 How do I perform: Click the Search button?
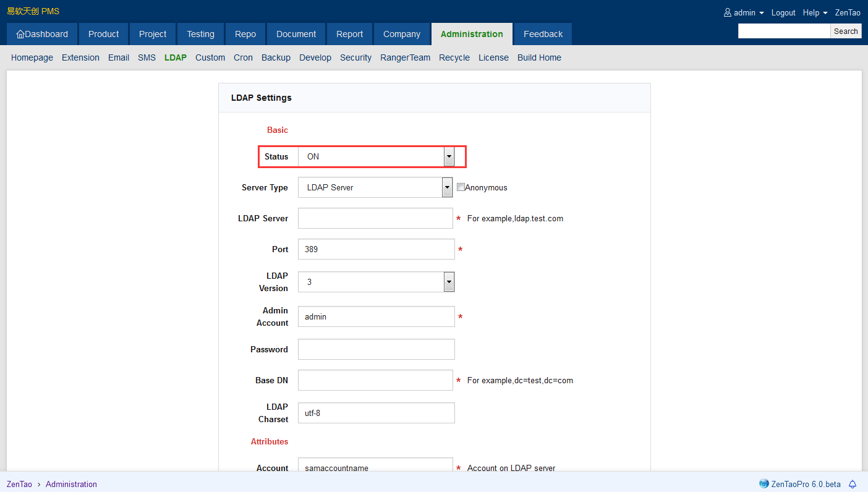click(x=846, y=30)
